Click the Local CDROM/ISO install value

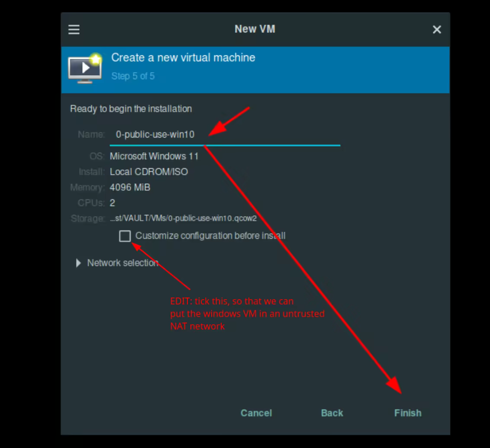click(x=149, y=172)
